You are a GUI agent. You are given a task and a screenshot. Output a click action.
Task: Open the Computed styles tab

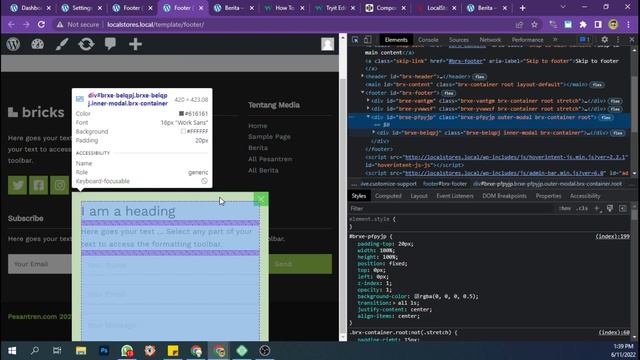[388, 196]
